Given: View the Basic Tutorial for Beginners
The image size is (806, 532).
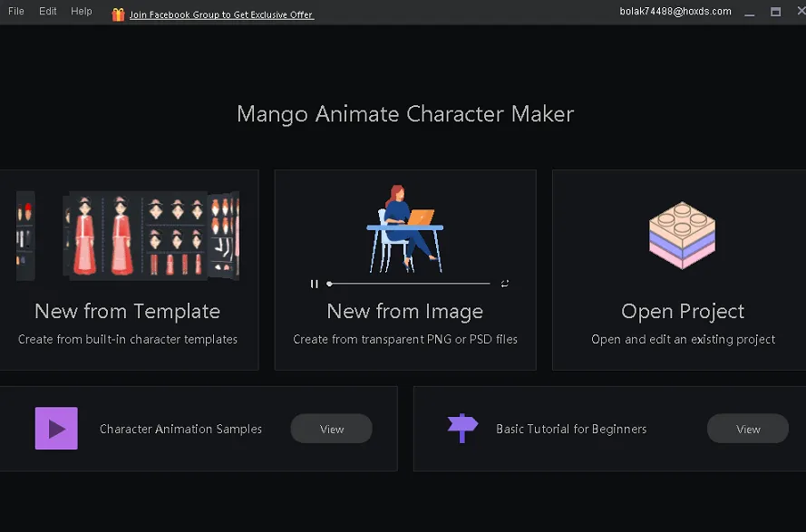Looking at the screenshot, I should (747, 429).
